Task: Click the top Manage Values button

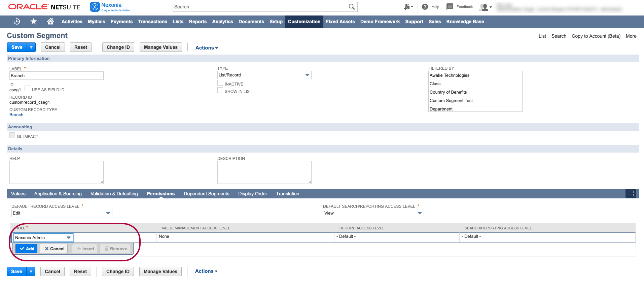Action: coord(161,47)
